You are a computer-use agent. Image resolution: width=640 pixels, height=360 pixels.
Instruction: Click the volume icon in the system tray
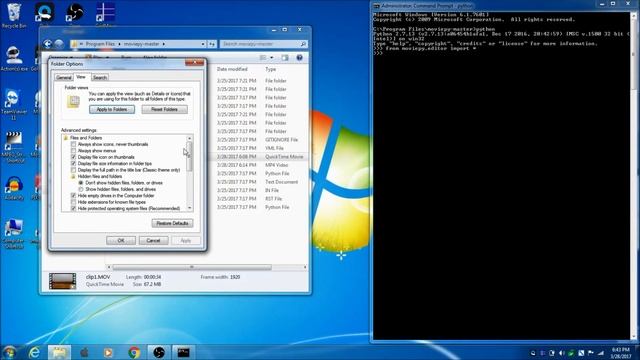pos(562,353)
